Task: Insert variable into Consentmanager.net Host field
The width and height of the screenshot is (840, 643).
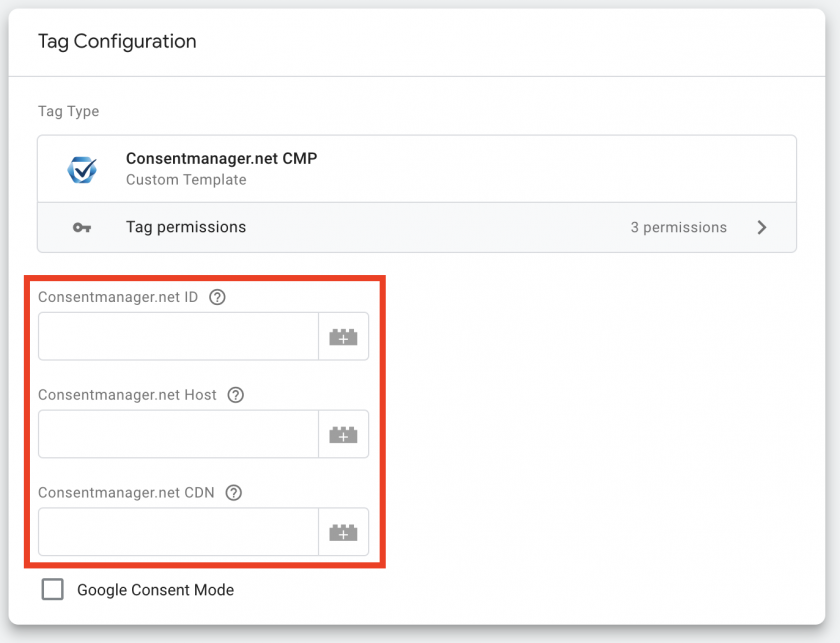Action: [x=343, y=435]
